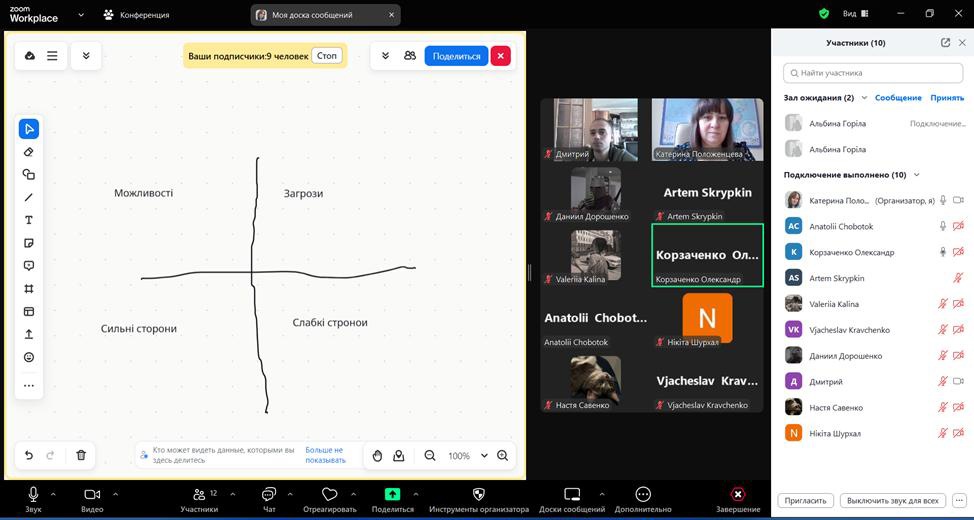The image size is (974, 520).
Task: Click the Line drawing tool
Action: click(29, 197)
